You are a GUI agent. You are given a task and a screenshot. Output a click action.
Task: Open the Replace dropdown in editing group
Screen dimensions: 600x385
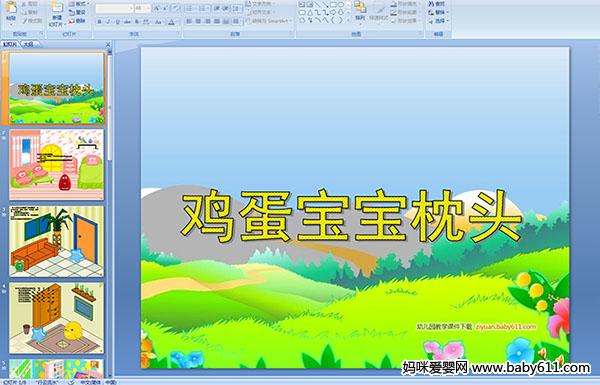pyautogui.click(x=438, y=12)
